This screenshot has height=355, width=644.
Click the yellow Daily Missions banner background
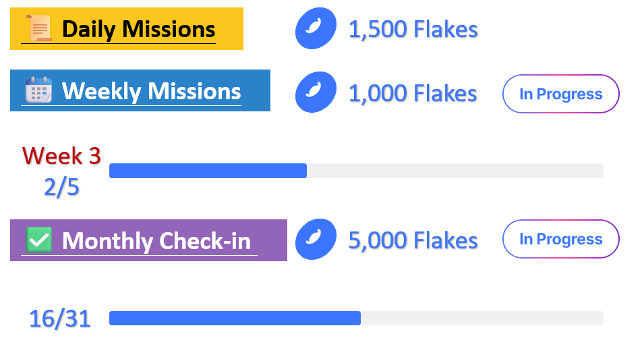pos(127,28)
